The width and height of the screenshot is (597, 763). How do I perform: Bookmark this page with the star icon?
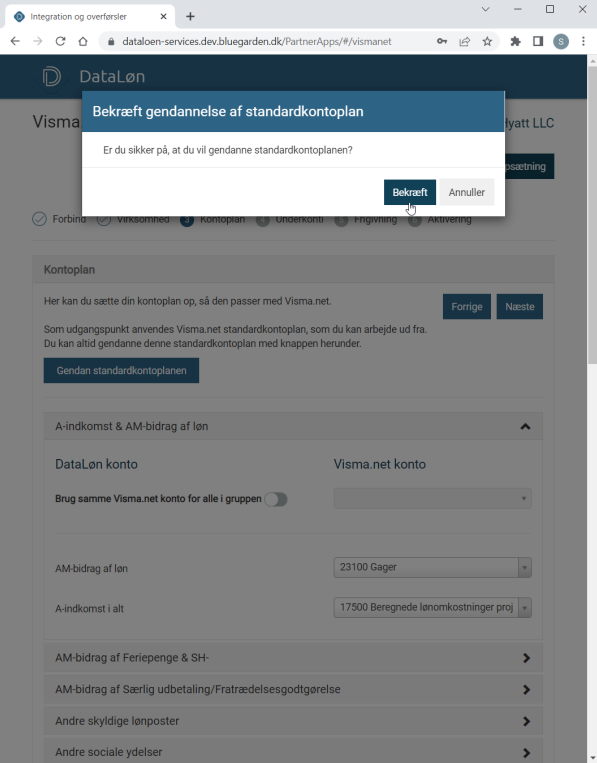[x=487, y=41]
